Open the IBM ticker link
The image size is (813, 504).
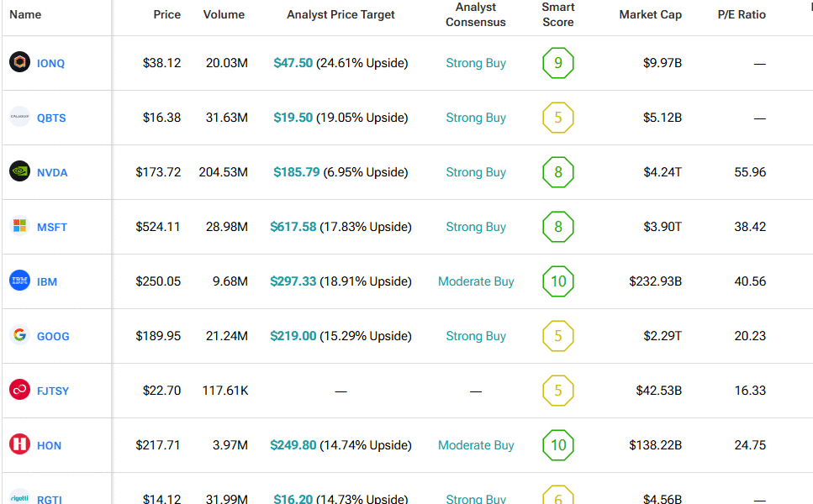coord(47,281)
